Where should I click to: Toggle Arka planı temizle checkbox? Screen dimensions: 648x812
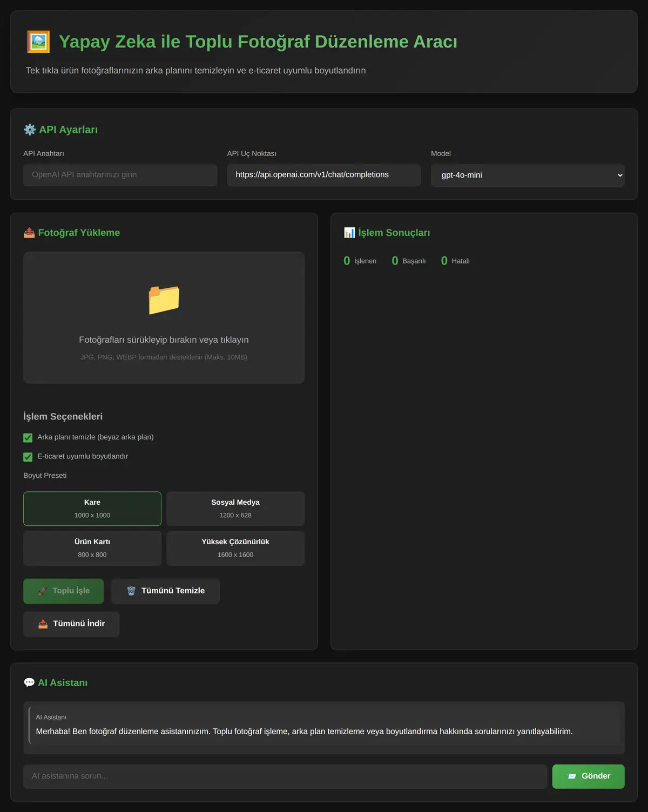[28, 437]
